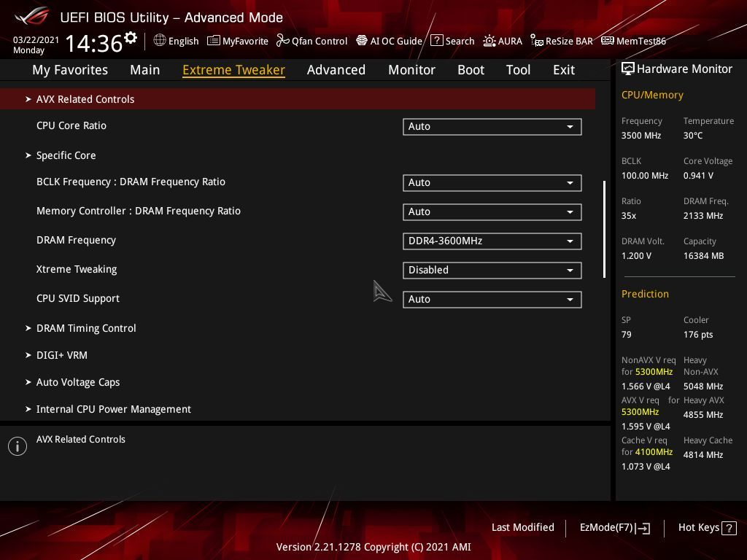This screenshot has height=560, width=747.
Task: Click the globe language icon
Action: click(x=160, y=40)
